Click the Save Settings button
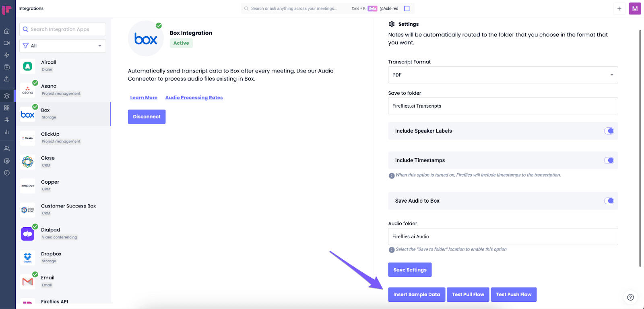644x309 pixels. 410,270
